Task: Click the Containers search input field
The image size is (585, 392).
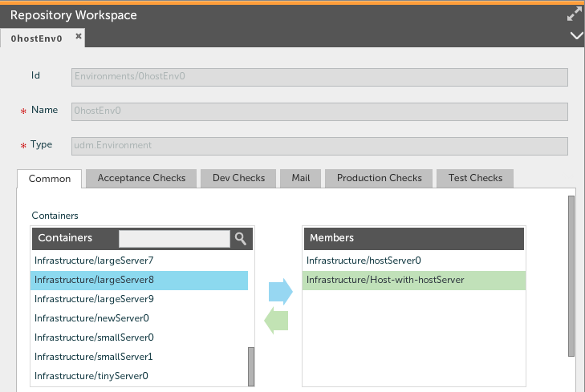Action: tap(174, 238)
